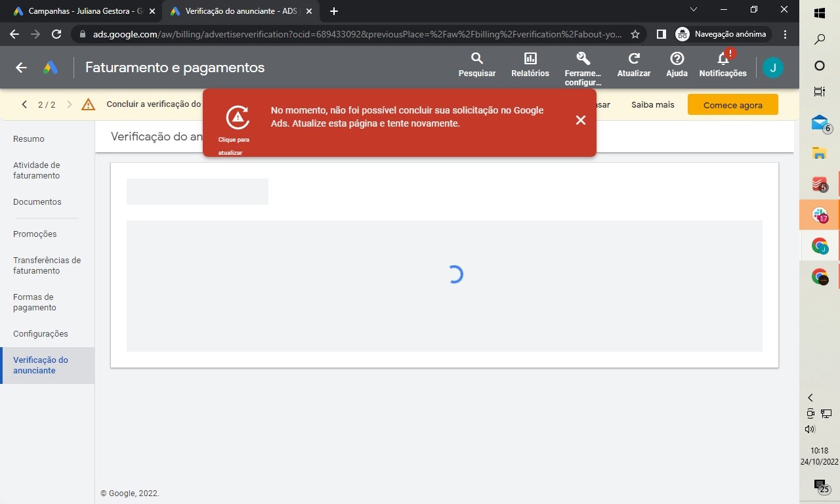Click the Atualizar refresh icon
The image size is (840, 504).
pyautogui.click(x=634, y=66)
